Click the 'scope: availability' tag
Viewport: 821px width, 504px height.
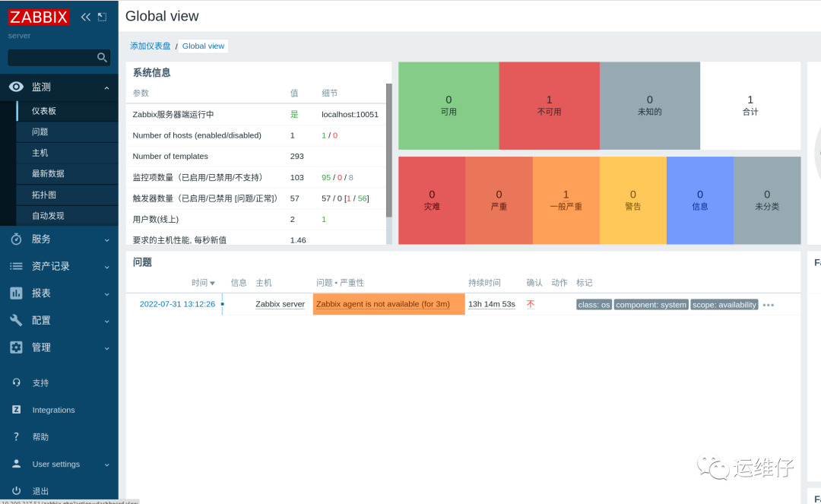click(x=724, y=305)
